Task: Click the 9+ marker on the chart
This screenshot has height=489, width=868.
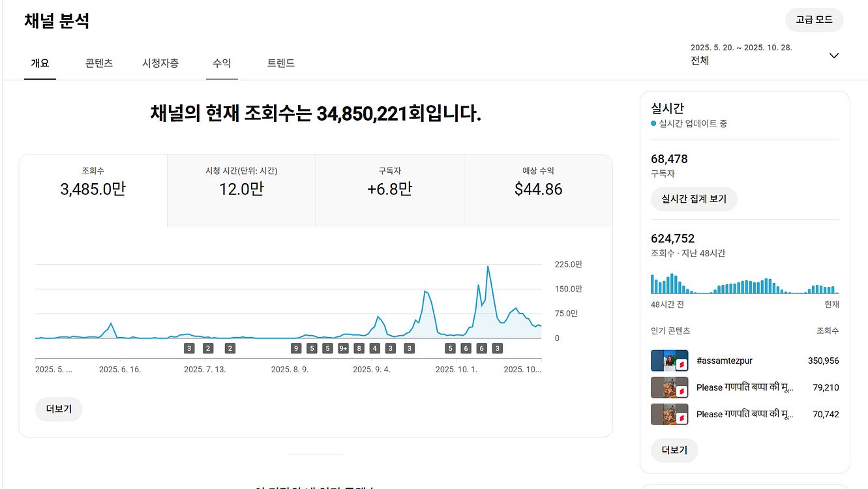Action: [x=342, y=348]
